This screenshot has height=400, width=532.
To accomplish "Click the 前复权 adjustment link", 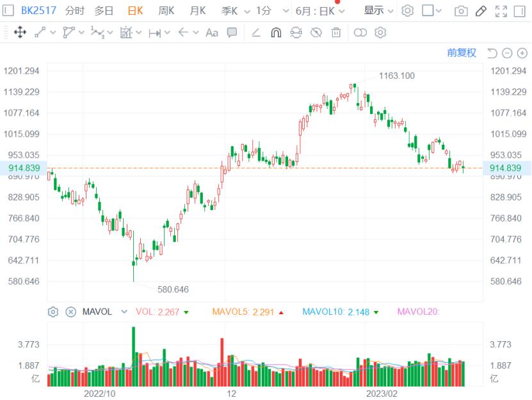I will (x=462, y=53).
